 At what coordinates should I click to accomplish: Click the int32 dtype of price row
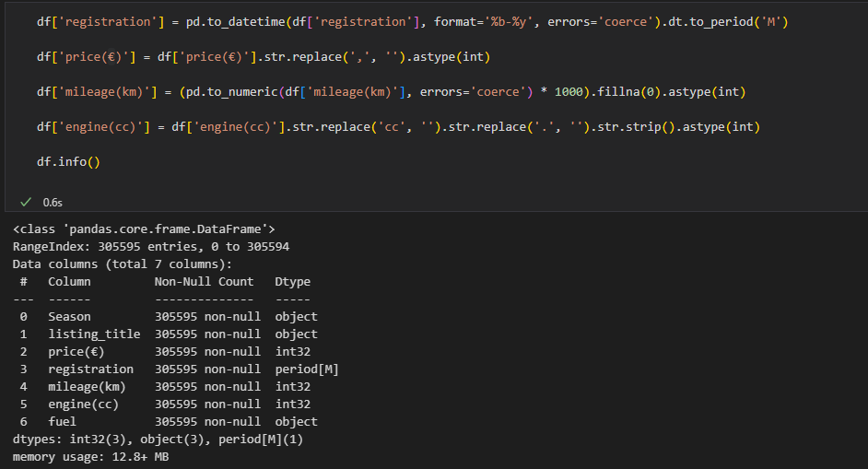click(x=293, y=352)
